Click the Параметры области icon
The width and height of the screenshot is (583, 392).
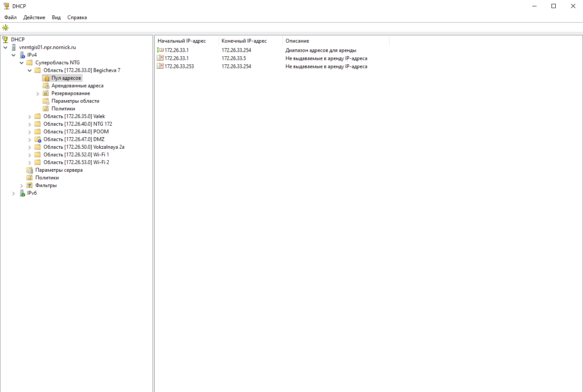pyautogui.click(x=46, y=101)
